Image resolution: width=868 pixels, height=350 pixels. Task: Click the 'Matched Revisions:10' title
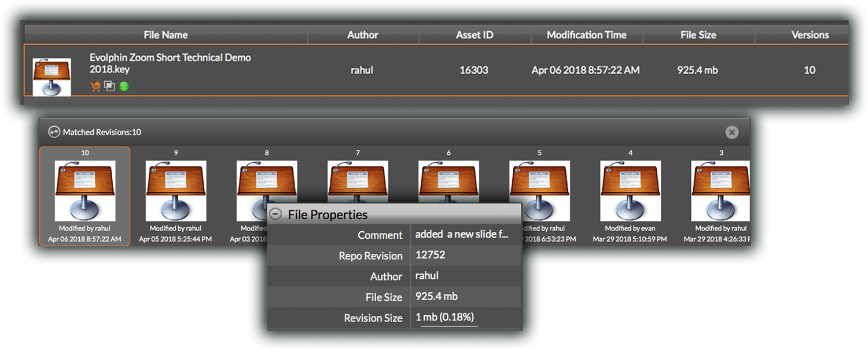point(102,132)
